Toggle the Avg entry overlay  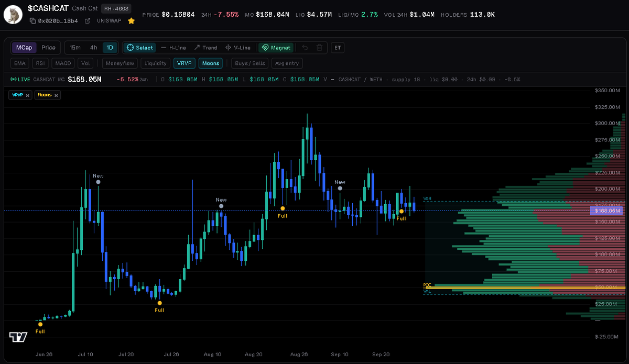click(287, 63)
